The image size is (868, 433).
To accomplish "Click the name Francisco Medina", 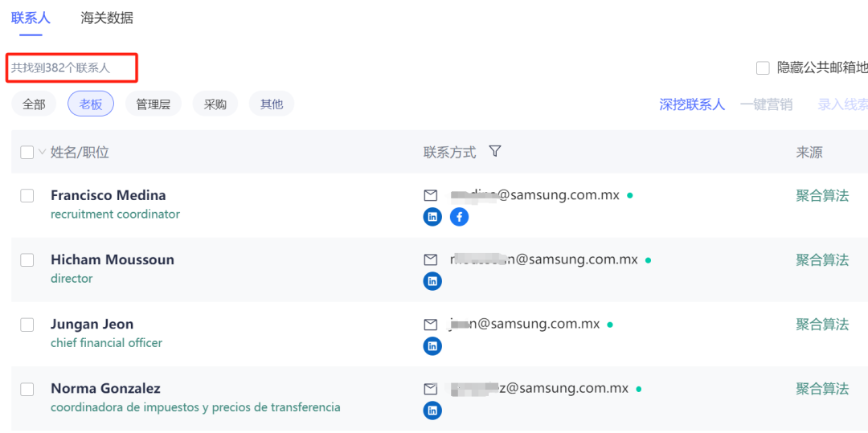I will click(108, 195).
